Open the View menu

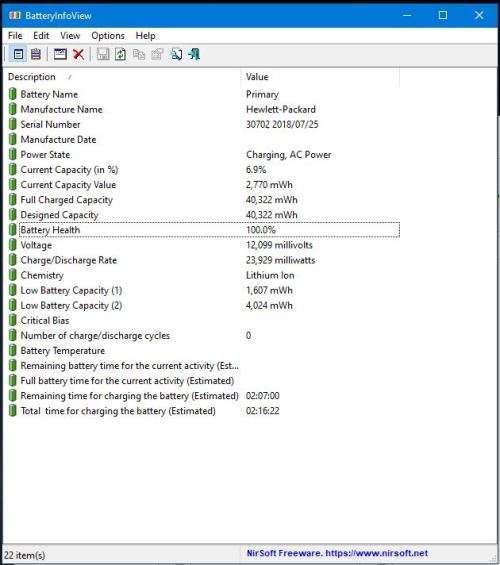[x=70, y=36]
